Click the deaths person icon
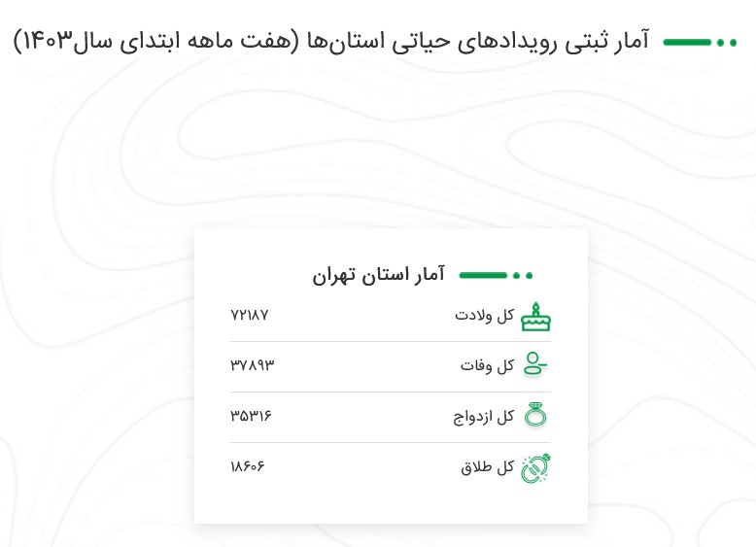 coord(535,363)
